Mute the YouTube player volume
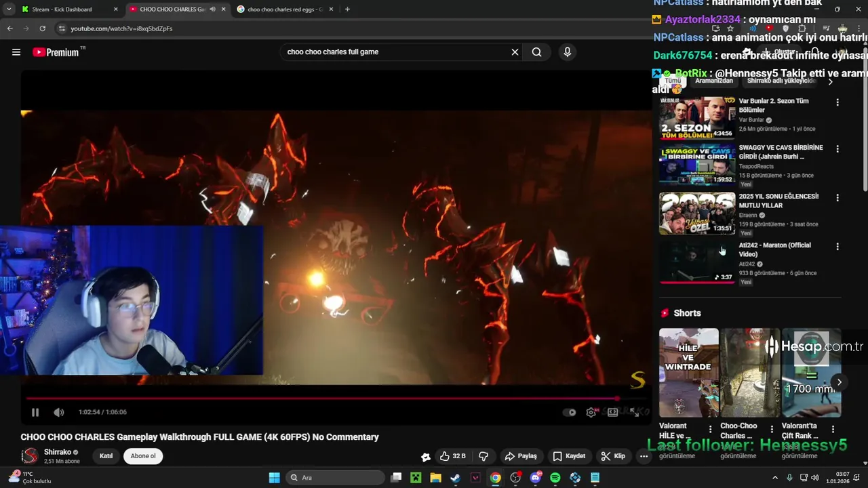Screen dimensions: 868x488 (x=59, y=412)
